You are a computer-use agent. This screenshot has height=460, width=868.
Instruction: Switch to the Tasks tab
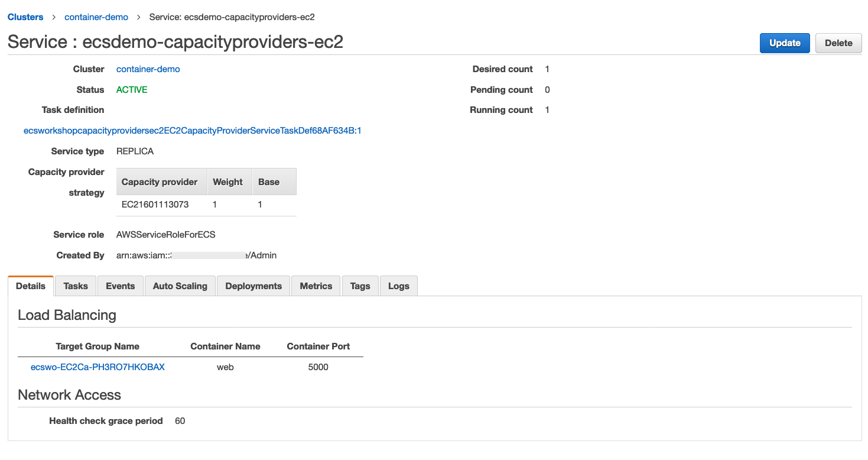(x=75, y=286)
